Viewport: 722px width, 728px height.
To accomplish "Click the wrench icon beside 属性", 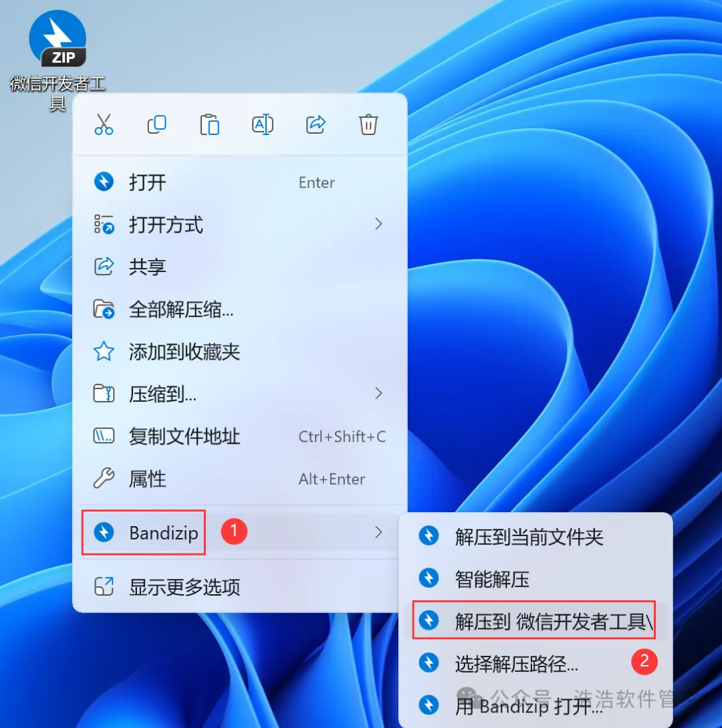I will tap(104, 478).
